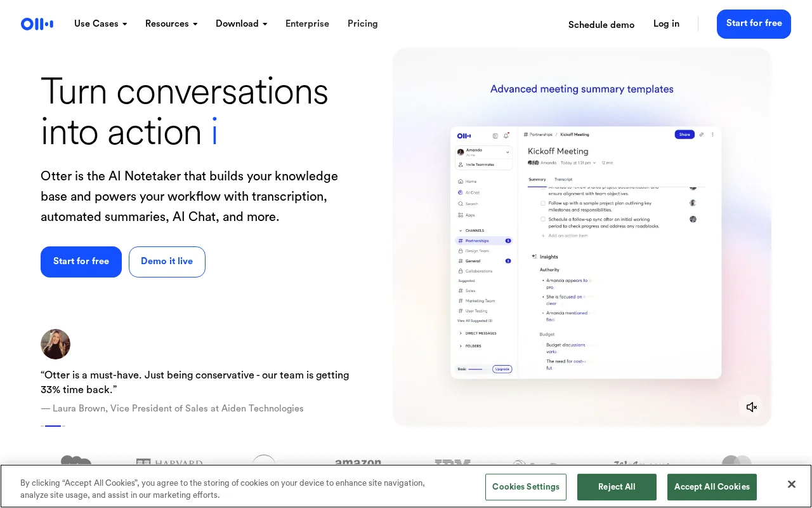The height and width of the screenshot is (508, 812).
Task: Click Laura Brown's avatar photo
Action: 55,344
